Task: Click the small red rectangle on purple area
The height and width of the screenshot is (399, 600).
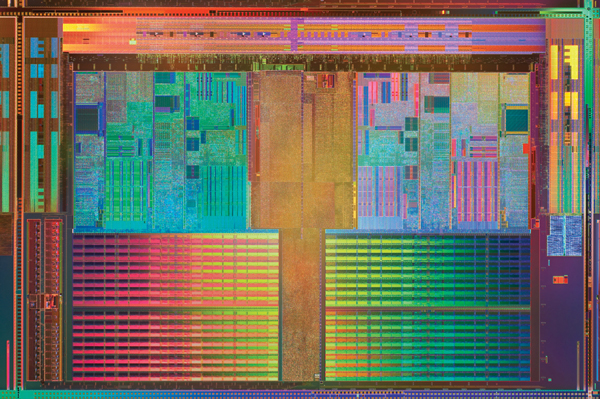Action: click(560, 280)
